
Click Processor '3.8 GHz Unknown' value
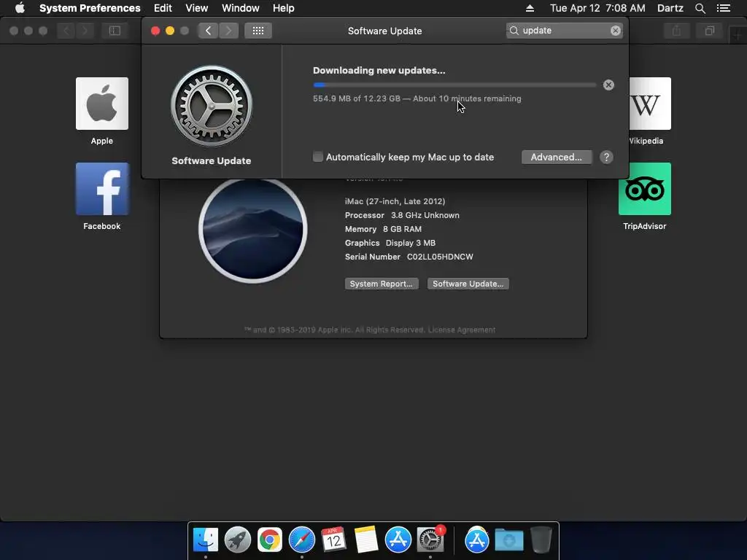coord(425,215)
